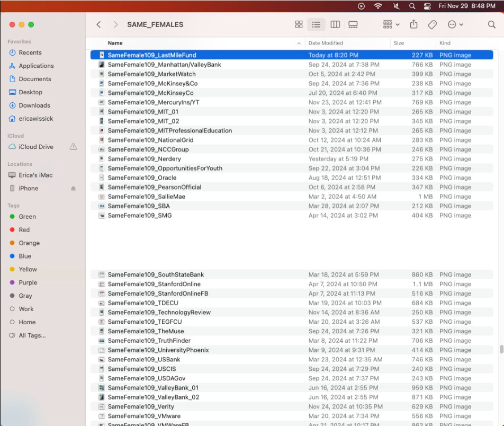Viewport: 504px width, 426px height.
Task: Select SameFemale109_TDECU file
Action: [x=292, y=303]
